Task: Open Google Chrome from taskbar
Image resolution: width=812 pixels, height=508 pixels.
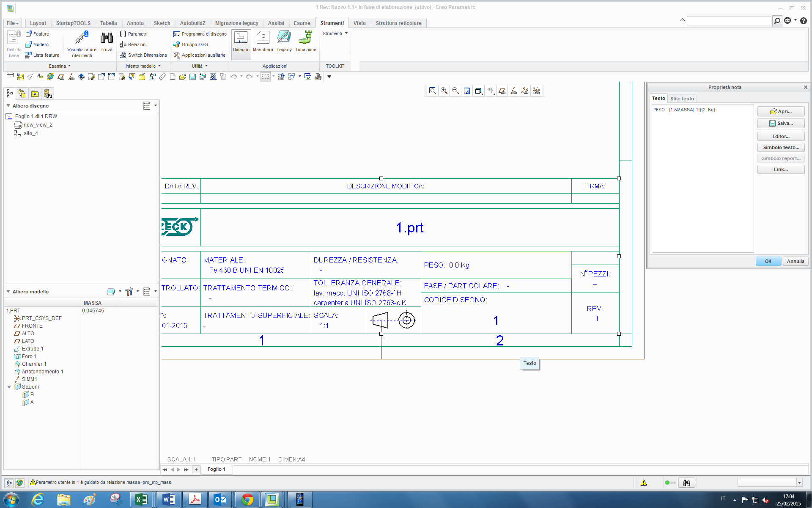Action: pos(247,500)
